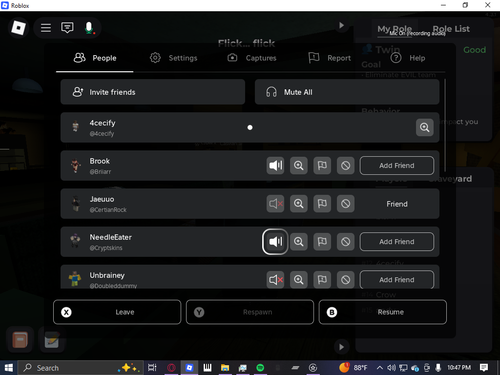Viewport: 500px width, 375px height.
Task: Add Brook as a friend
Action: coord(397,165)
